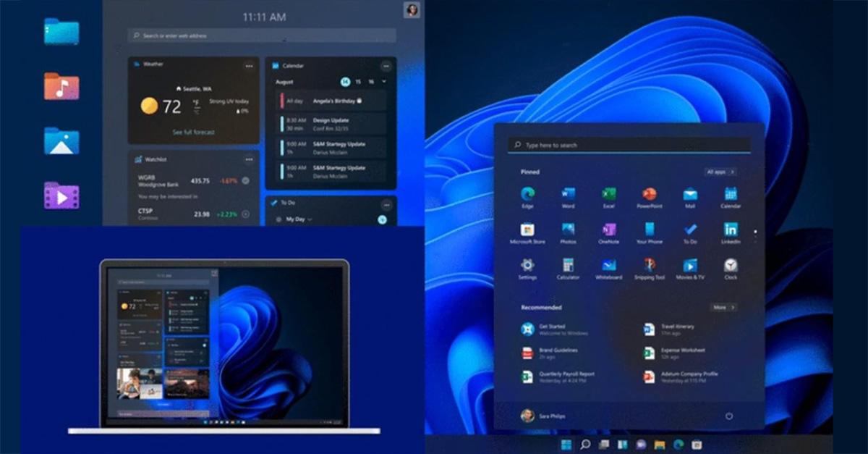Screen dimensions: 868x454
Task: Open the widgets panel profile picture
Action: click(412, 9)
